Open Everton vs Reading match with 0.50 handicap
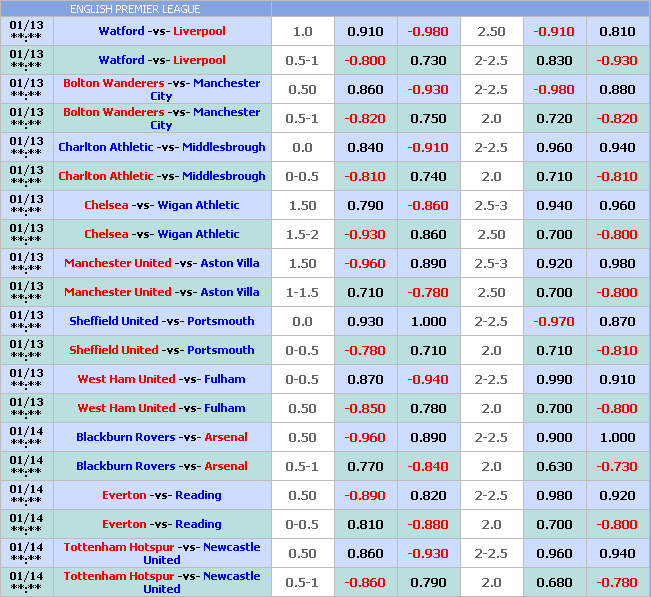The image size is (651, 597). pos(162,495)
